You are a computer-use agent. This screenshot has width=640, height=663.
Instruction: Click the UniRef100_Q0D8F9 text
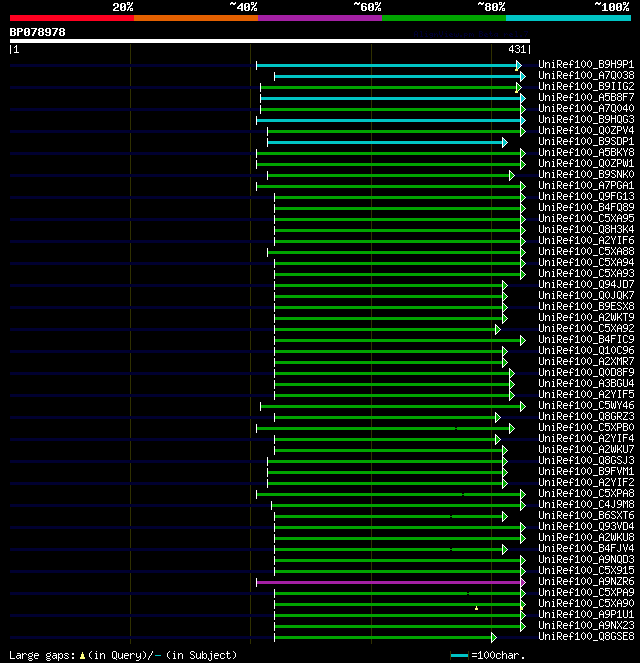(586, 372)
